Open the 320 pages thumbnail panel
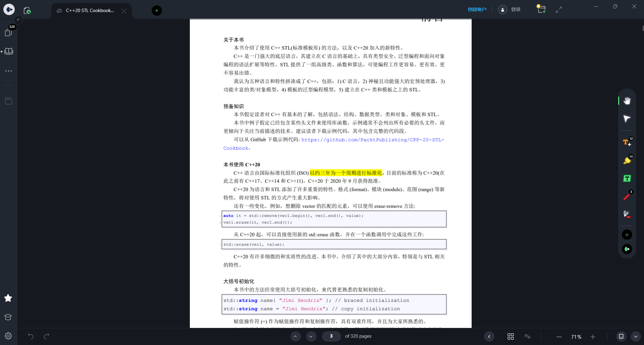The width and height of the screenshot is (644, 345). pos(9,32)
